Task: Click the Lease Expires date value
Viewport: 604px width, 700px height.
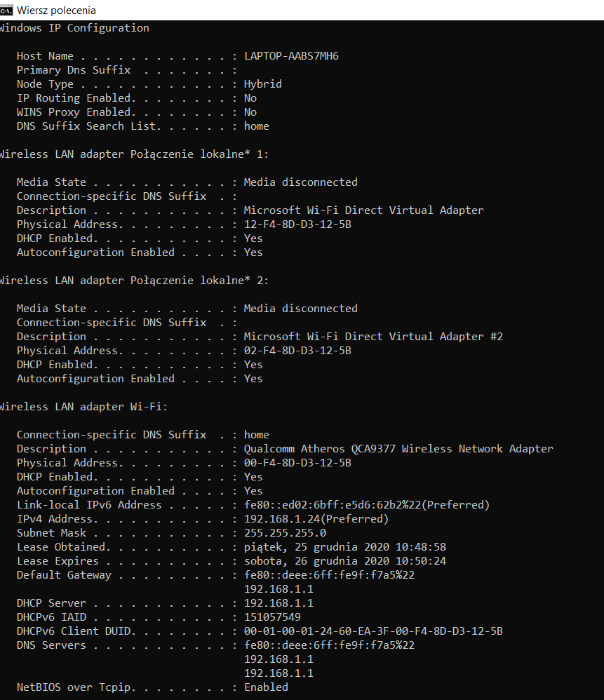Action: [344, 561]
